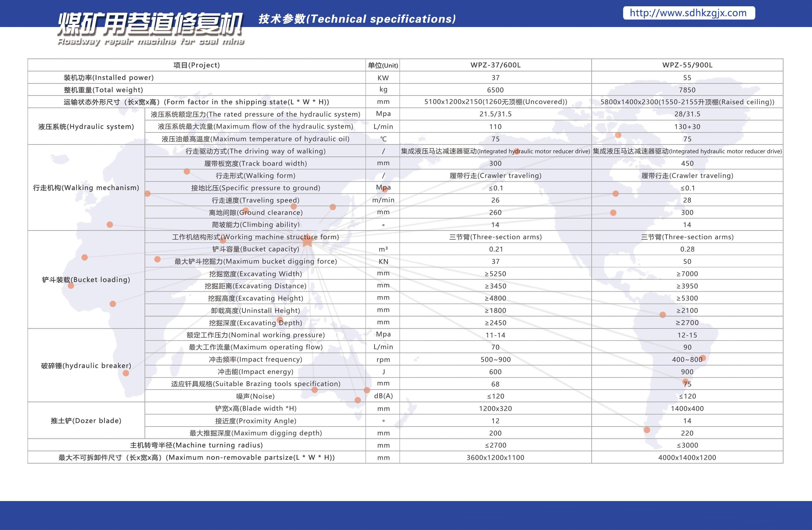Click the Walking mechanism category cell
812x530 pixels.
[86, 187]
